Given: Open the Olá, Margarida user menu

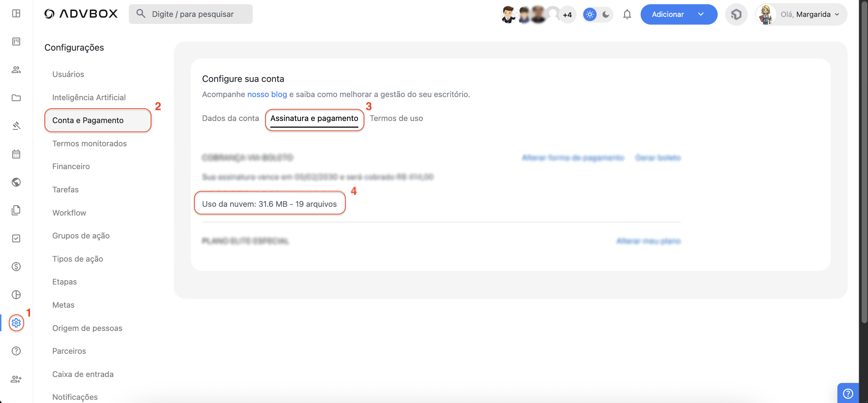Looking at the screenshot, I should [801, 14].
